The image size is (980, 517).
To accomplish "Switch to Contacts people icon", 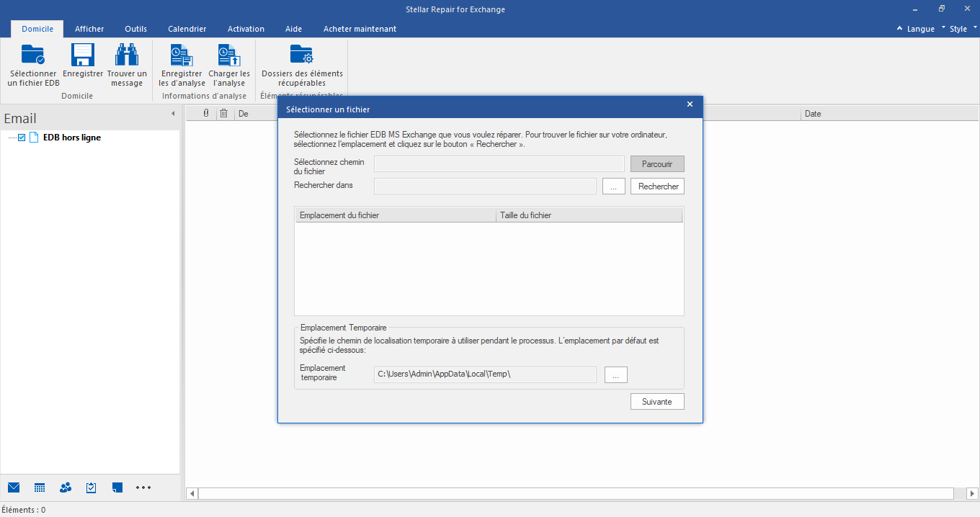I will click(66, 487).
